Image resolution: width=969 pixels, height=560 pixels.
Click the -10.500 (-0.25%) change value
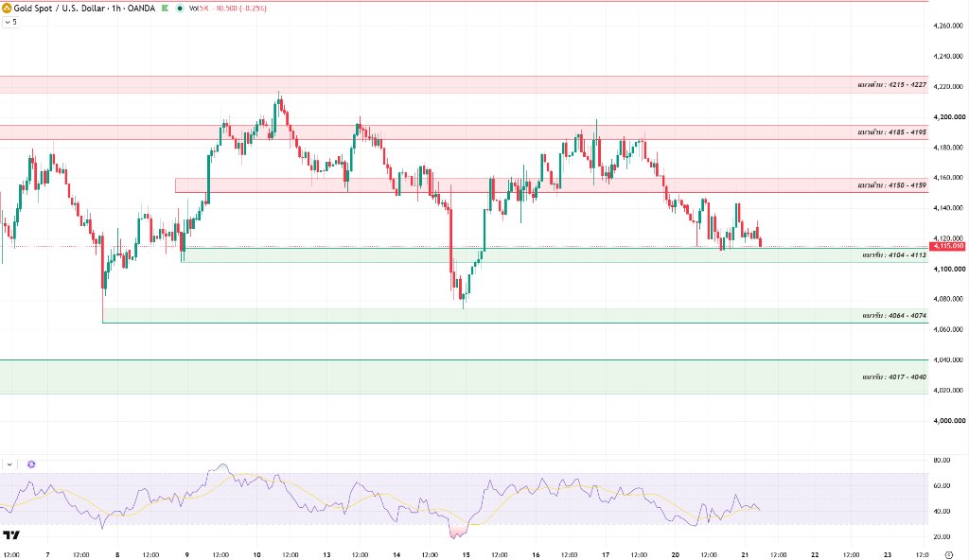point(239,8)
